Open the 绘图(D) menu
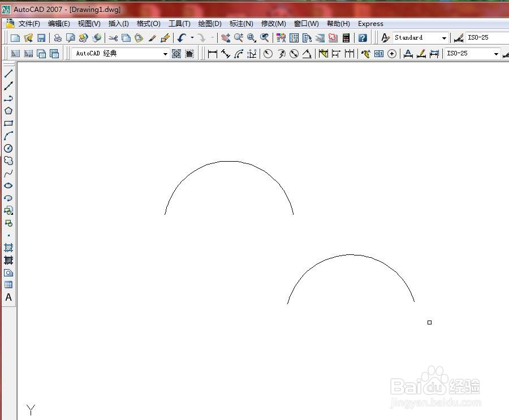The width and height of the screenshot is (509, 420). [x=210, y=24]
